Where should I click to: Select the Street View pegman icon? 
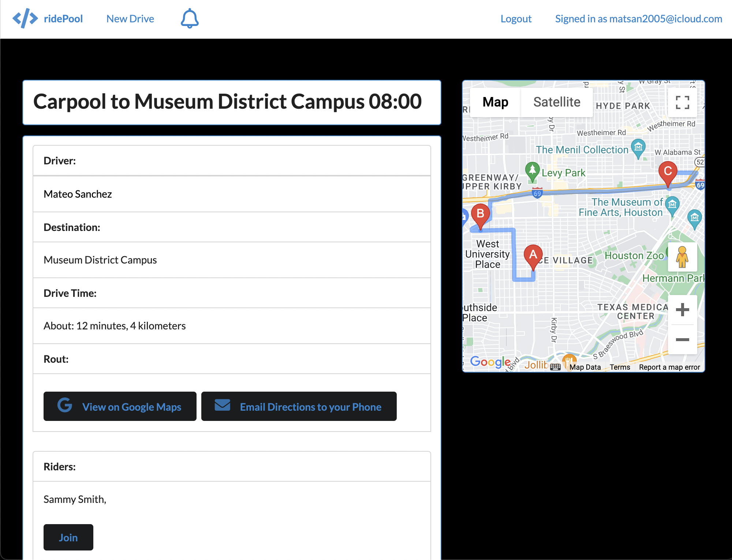[x=682, y=257]
